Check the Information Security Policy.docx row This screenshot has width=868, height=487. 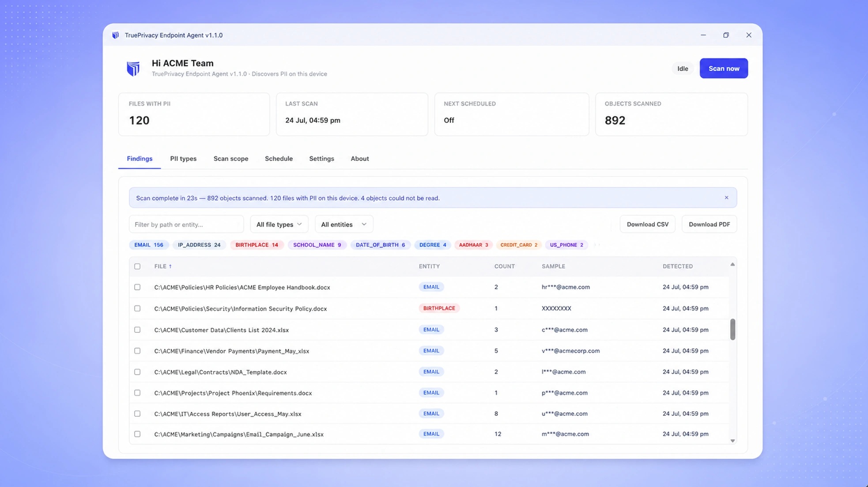(137, 308)
